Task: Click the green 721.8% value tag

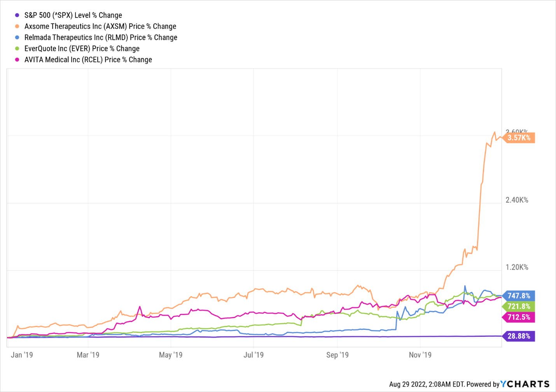Action: tap(519, 307)
